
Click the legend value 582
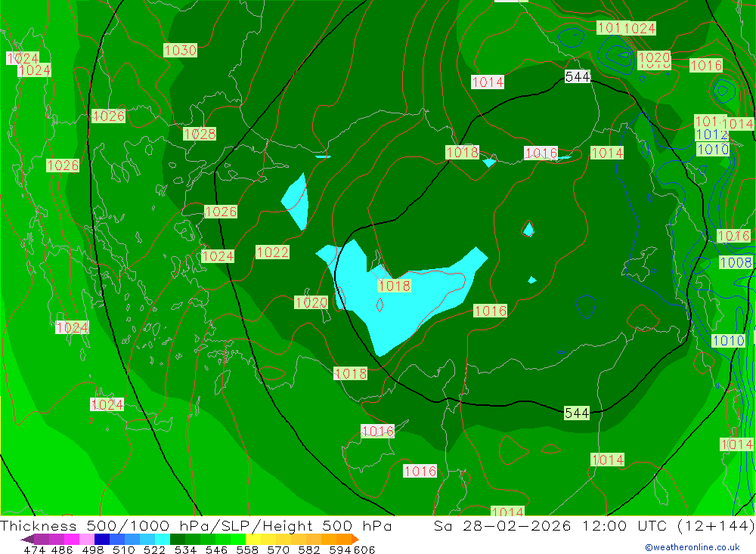309,549
